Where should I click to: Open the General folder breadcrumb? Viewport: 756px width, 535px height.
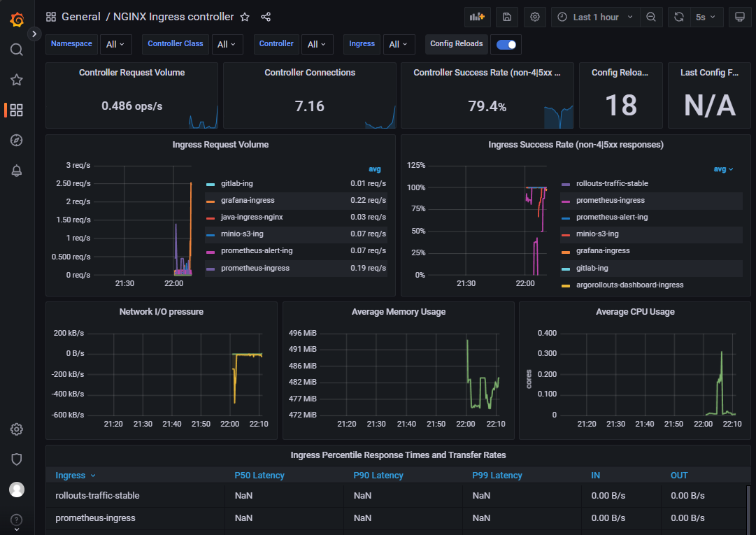(x=81, y=17)
